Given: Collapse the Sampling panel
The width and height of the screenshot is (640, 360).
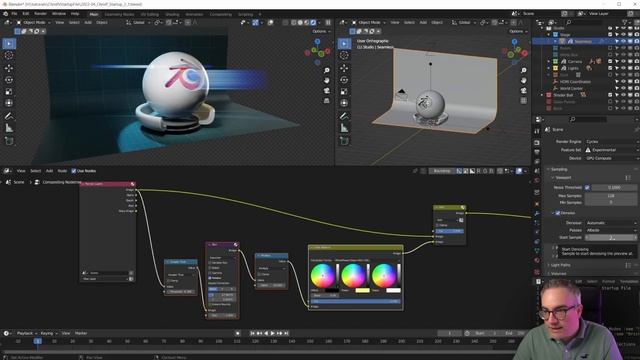Looking at the screenshot, I should pos(558,169).
